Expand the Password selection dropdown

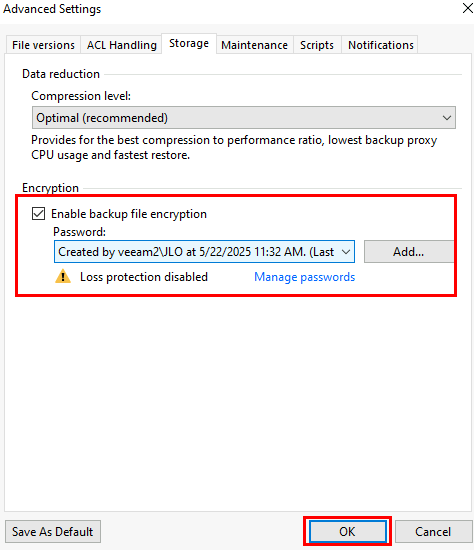pyautogui.click(x=204, y=251)
